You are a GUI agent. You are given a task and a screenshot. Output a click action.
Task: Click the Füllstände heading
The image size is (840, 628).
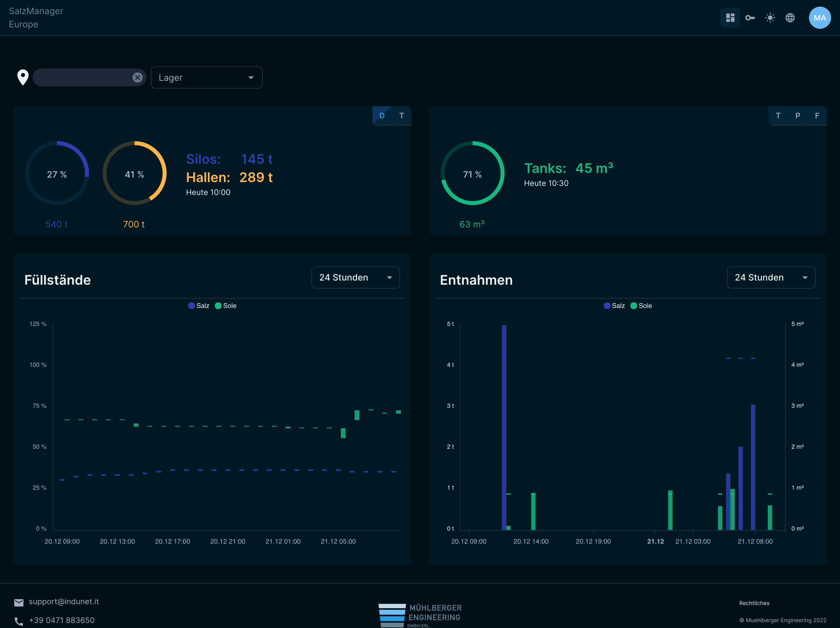57,280
